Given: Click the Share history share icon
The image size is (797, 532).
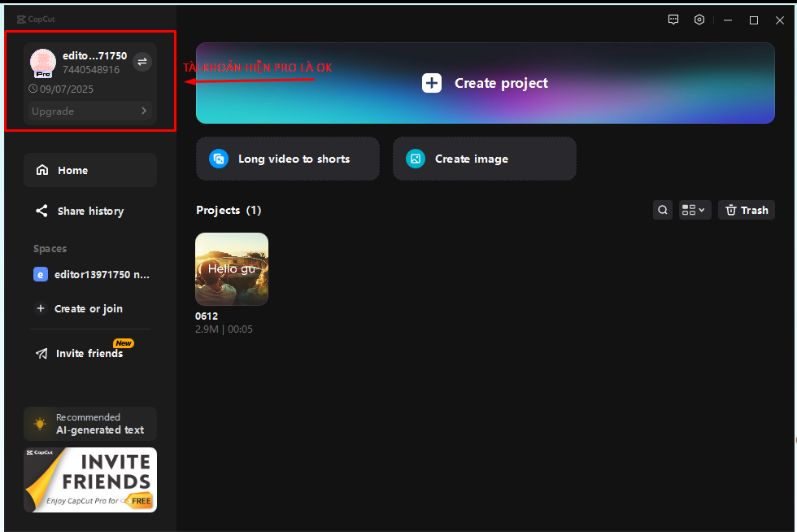Looking at the screenshot, I should pyautogui.click(x=41, y=211).
